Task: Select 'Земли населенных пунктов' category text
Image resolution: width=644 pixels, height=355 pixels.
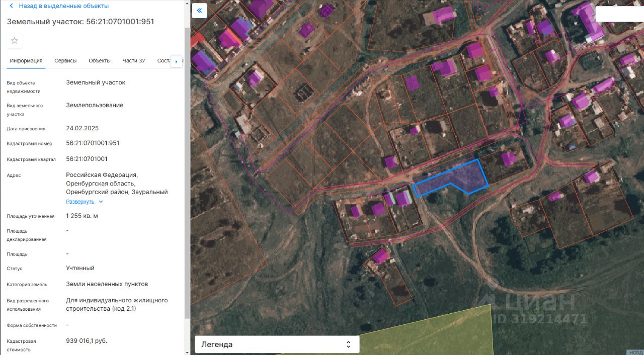Action: (107, 284)
